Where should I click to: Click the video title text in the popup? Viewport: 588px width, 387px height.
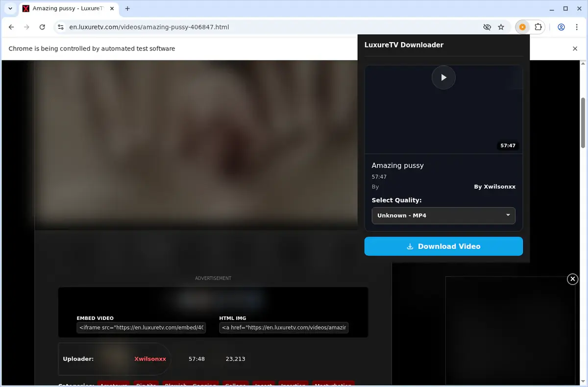coord(397,166)
